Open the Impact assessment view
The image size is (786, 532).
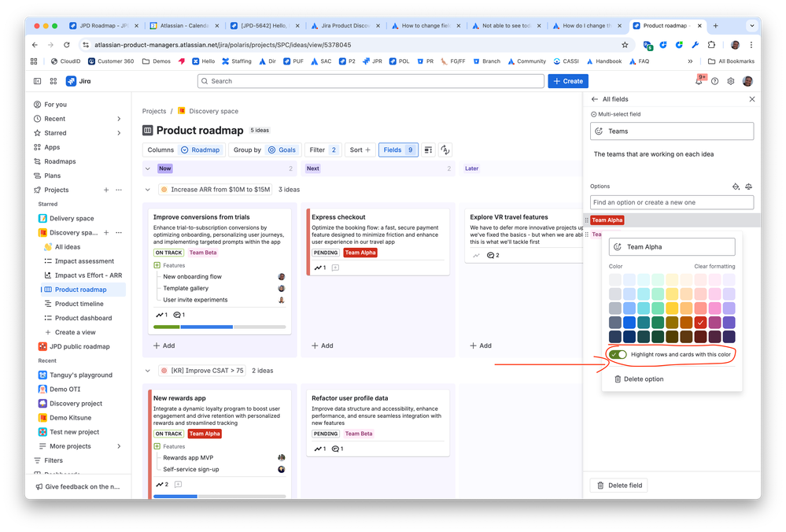coord(84,261)
